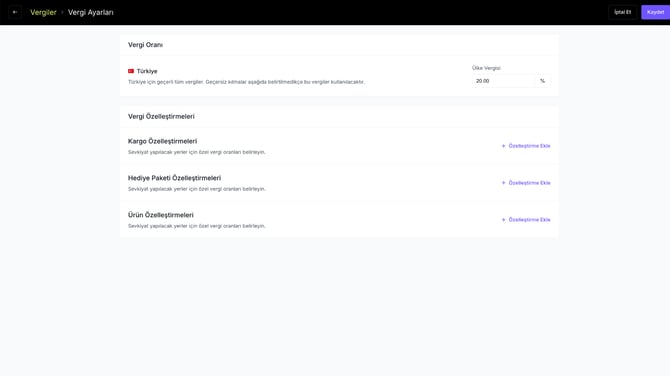Open the Vergiler breadcrumb link
This screenshot has height=376, width=670.
[43, 12]
